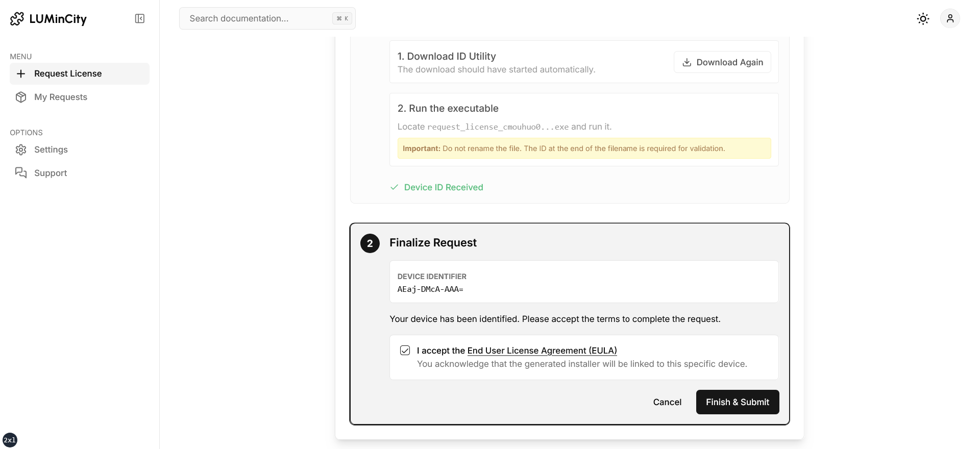Collapse the sidebar with the panel icon
980x449 pixels.
coord(140,19)
